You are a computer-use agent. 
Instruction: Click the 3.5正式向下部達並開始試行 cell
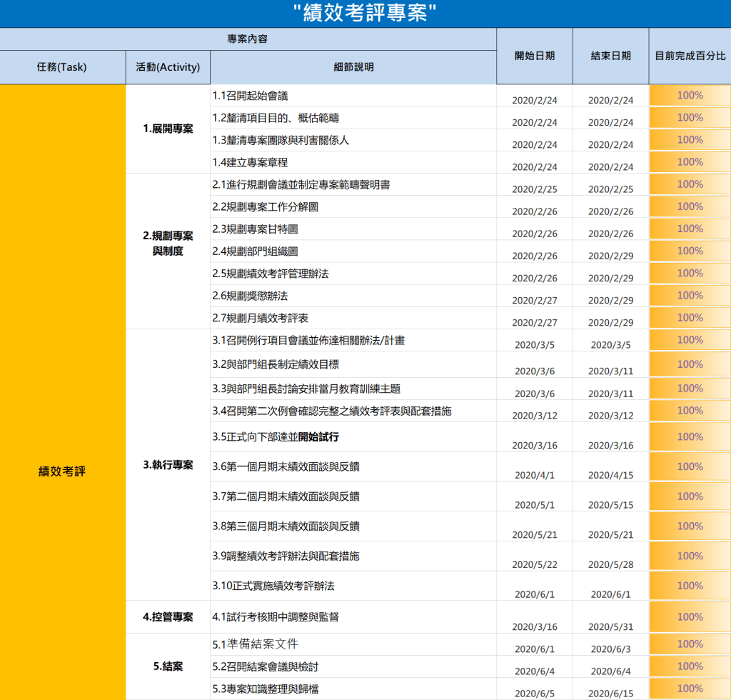point(353,437)
